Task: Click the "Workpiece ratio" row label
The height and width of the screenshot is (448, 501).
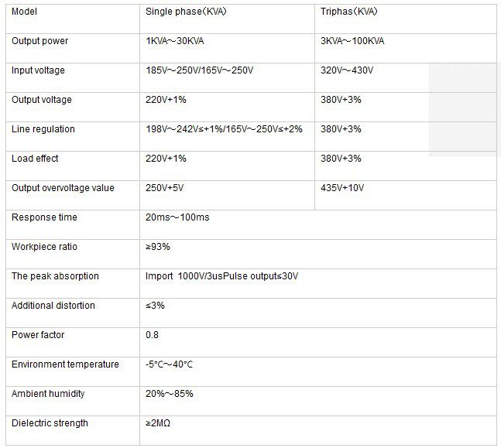Action: point(44,247)
